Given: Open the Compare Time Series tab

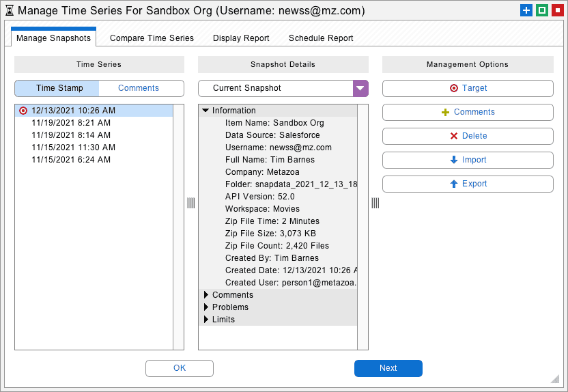Looking at the screenshot, I should (x=152, y=38).
